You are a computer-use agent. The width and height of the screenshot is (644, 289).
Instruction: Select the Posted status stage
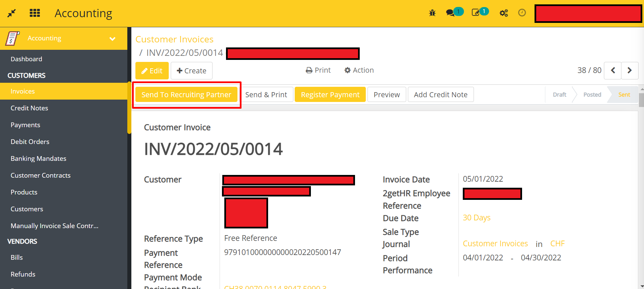click(x=592, y=95)
